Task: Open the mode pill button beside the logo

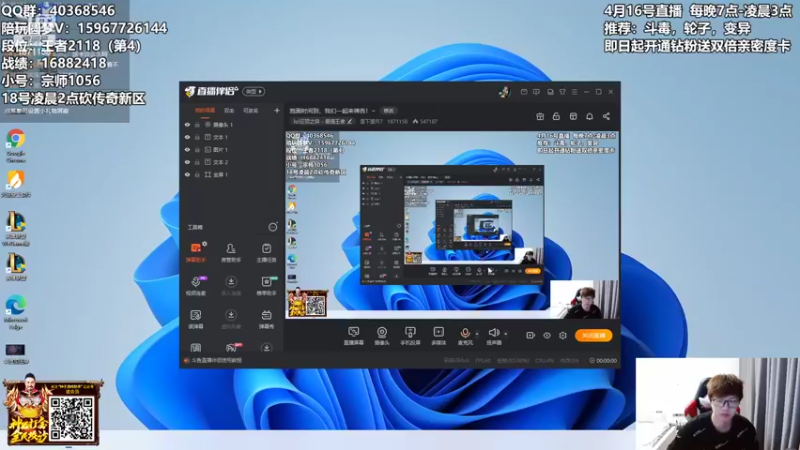Action: click(x=254, y=91)
